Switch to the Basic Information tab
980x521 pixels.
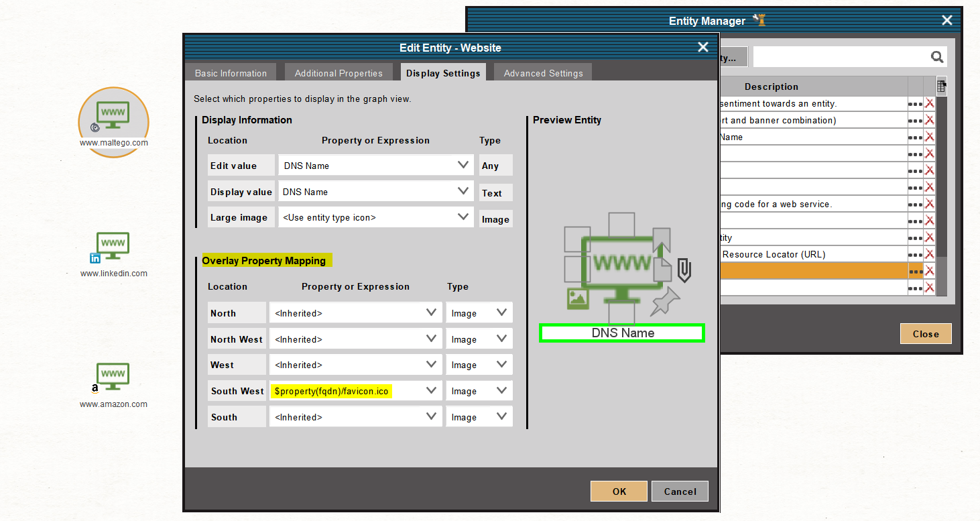pyautogui.click(x=231, y=73)
